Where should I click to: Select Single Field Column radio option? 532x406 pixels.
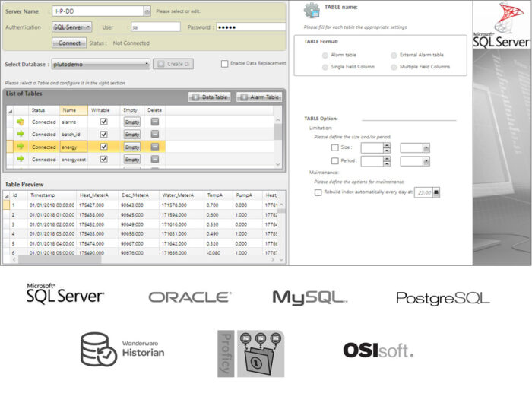[x=325, y=67]
